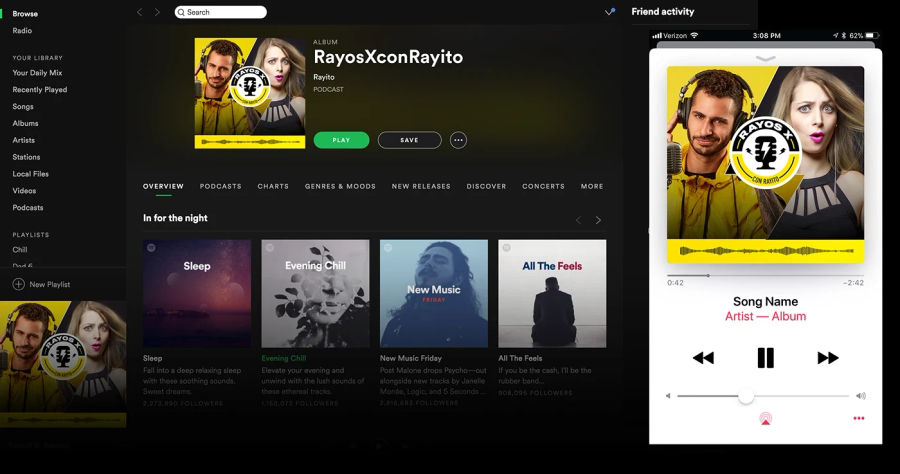
Task: Click the now-playing cover in the sidebar corner
Action: pos(63,364)
